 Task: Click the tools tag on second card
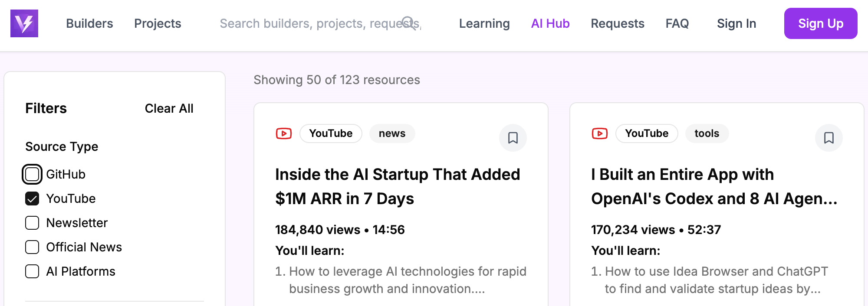pyautogui.click(x=707, y=133)
